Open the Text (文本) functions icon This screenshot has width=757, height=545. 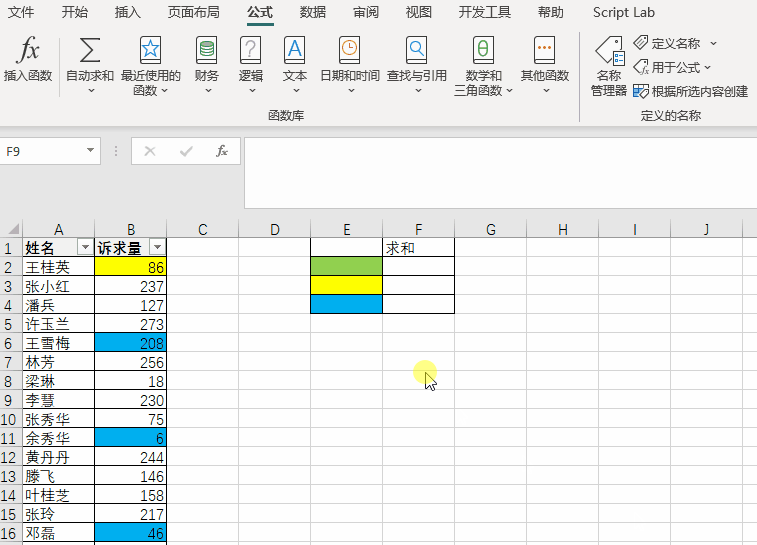[294, 50]
